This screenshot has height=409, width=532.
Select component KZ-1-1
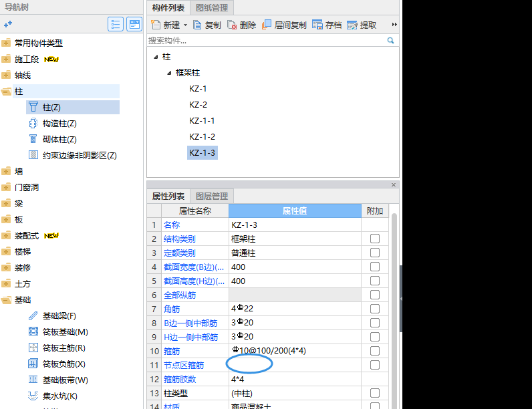point(202,121)
